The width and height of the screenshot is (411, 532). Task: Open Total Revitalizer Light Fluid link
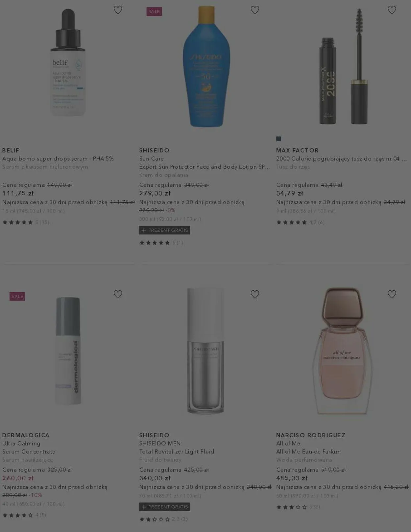pos(177,451)
